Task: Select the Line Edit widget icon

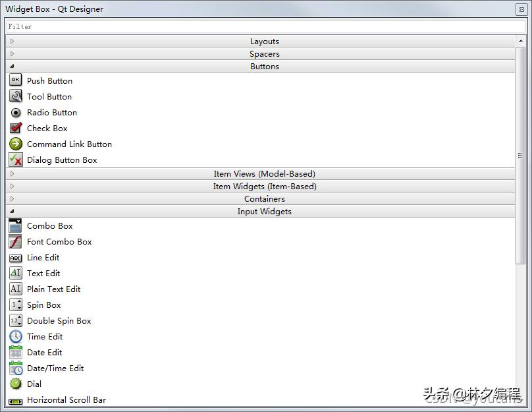Action: (x=16, y=258)
